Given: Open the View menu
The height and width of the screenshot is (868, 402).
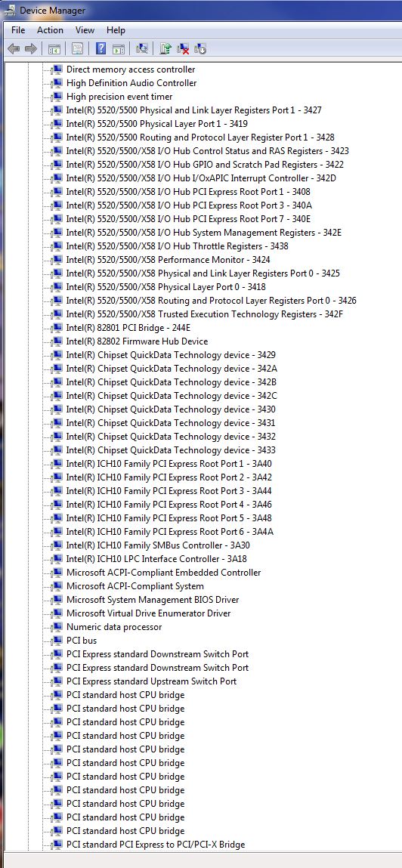Looking at the screenshot, I should pos(85,30).
